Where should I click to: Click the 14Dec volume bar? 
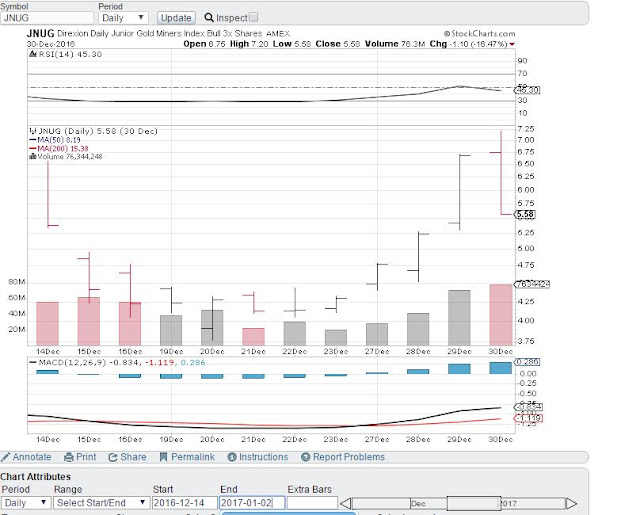(47, 324)
